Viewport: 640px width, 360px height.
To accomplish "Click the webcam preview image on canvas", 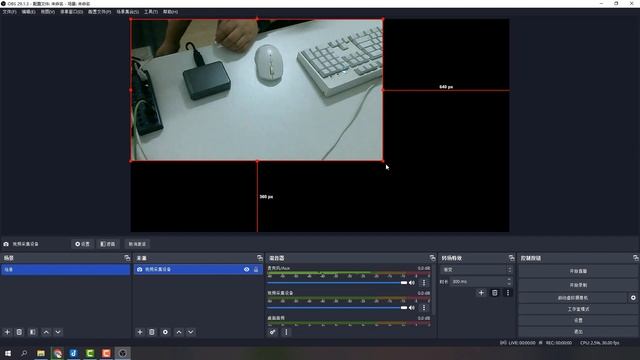I will pyautogui.click(x=257, y=90).
